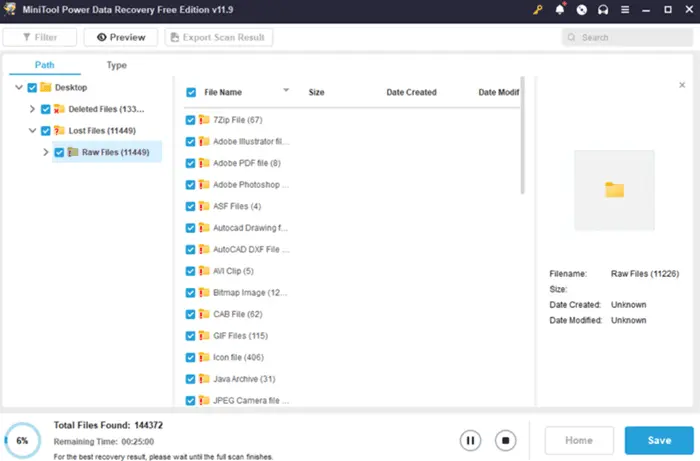Select the GIF Files (115) row
The image size is (700, 461).
[351, 336]
